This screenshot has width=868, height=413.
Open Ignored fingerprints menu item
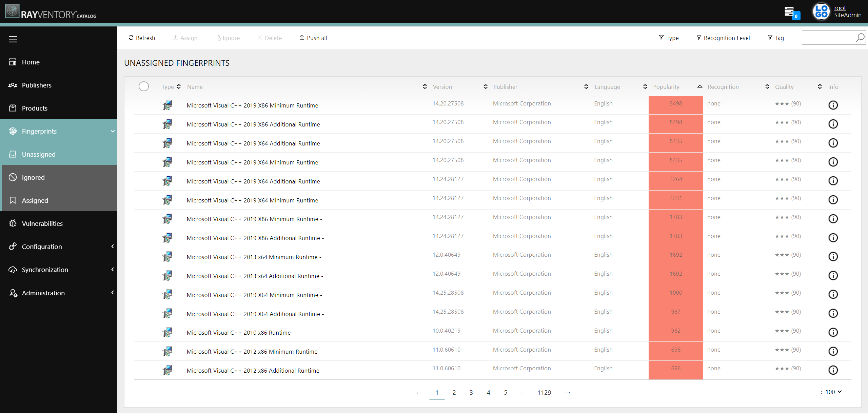point(33,177)
